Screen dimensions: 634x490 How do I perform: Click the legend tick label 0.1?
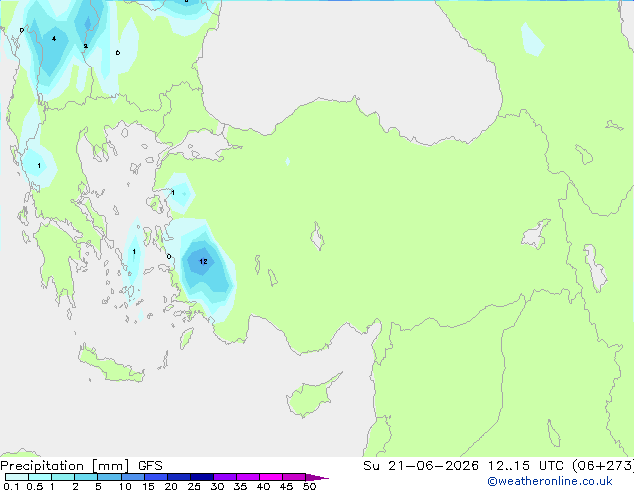pyautogui.click(x=11, y=486)
